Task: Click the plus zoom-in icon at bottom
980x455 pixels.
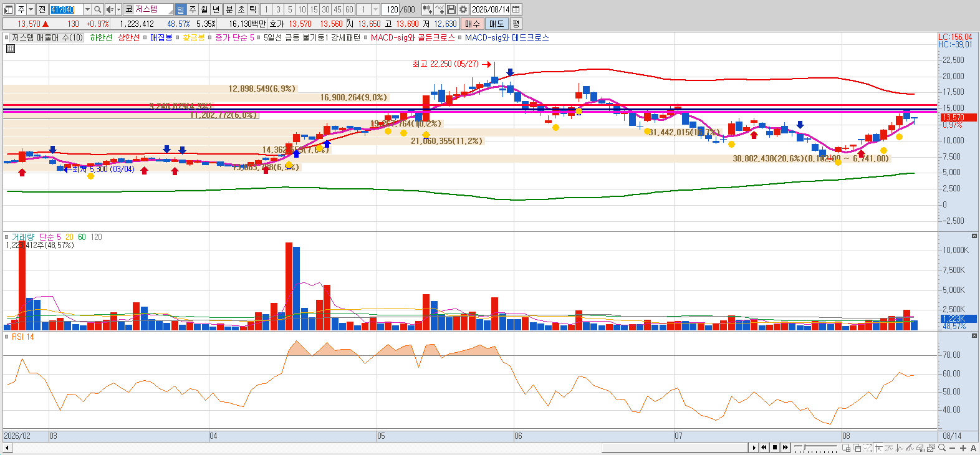Action: 963,448
